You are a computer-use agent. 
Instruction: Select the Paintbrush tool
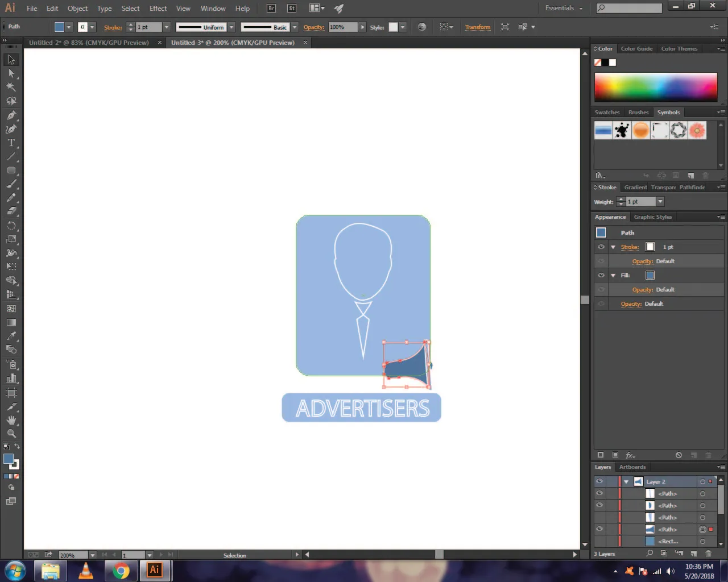(x=11, y=184)
